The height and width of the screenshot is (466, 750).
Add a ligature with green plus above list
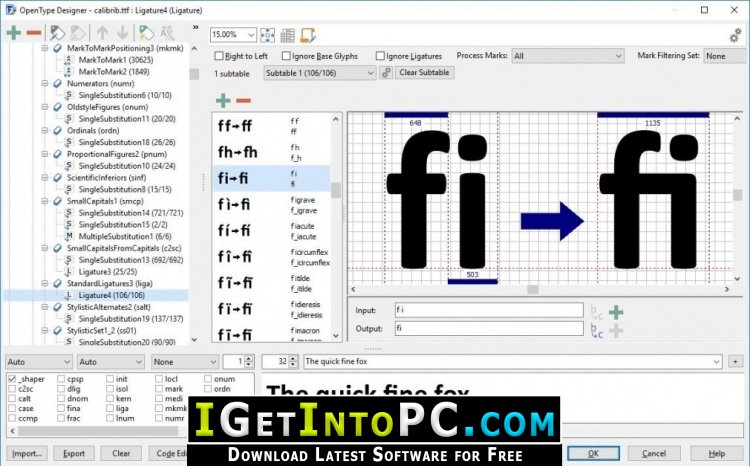pyautogui.click(x=223, y=100)
